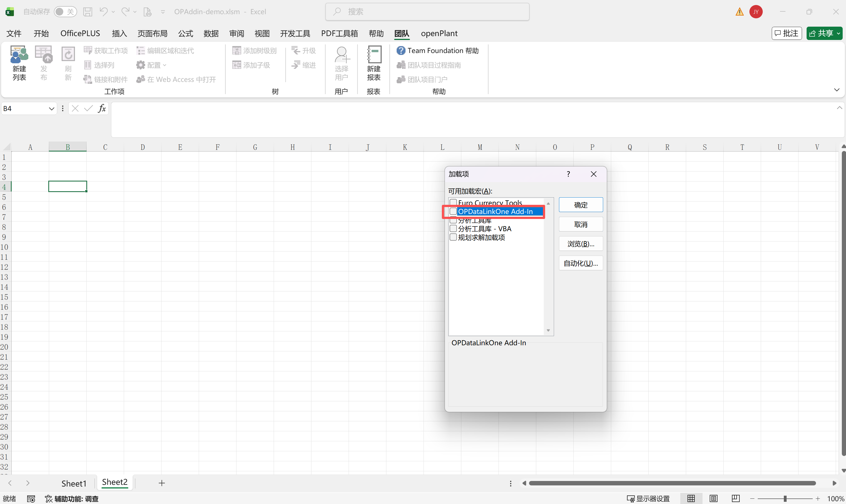Check the OPDataLinkOne Add-In checkbox

(453, 211)
